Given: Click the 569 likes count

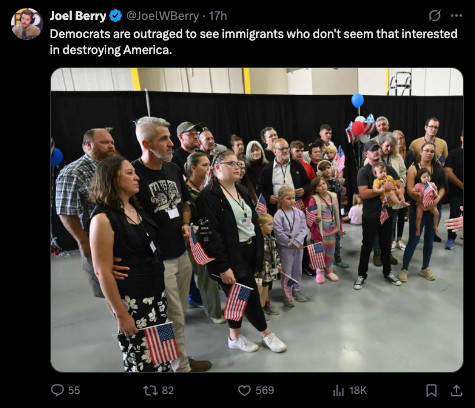Looking at the screenshot, I should (265, 390).
